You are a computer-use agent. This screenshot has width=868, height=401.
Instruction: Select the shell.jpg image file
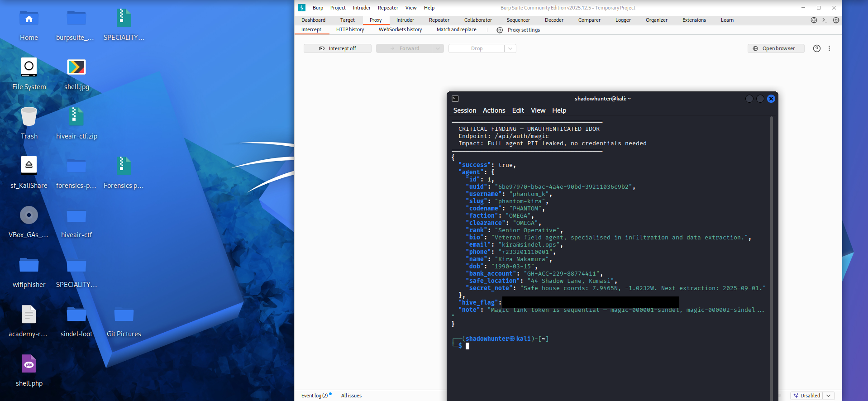coord(76,67)
